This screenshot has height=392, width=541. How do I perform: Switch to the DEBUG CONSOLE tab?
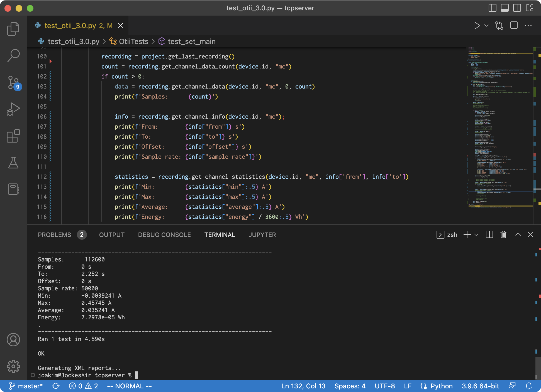coord(164,235)
